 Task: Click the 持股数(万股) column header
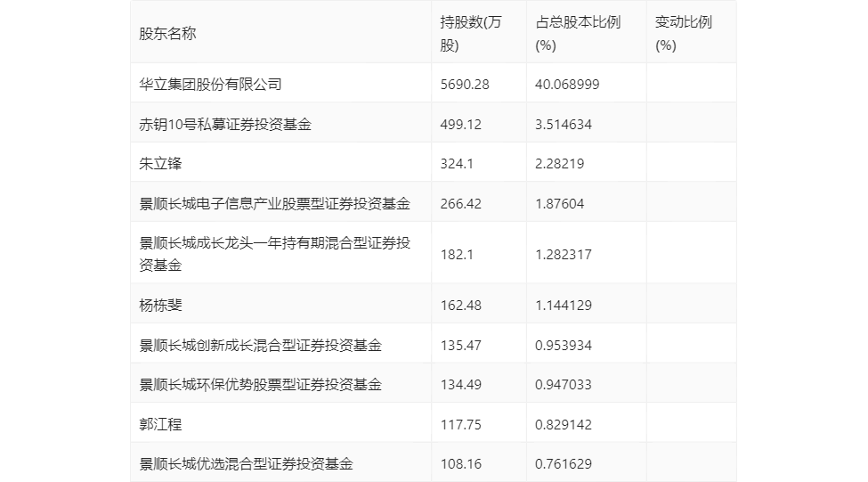point(471,34)
